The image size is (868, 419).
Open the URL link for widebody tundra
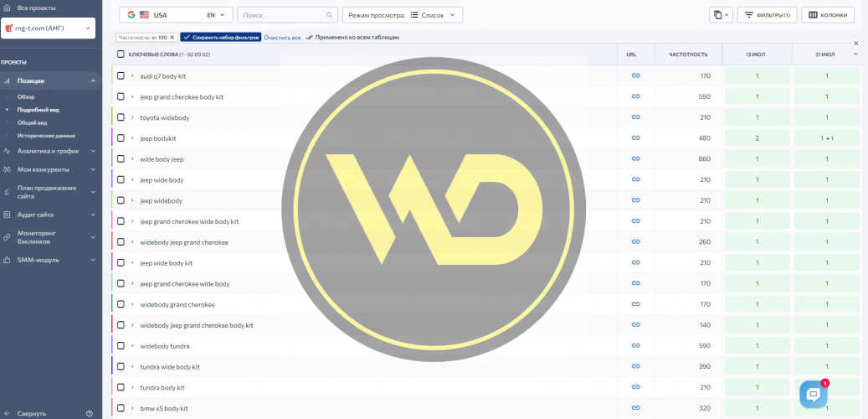pyautogui.click(x=635, y=346)
